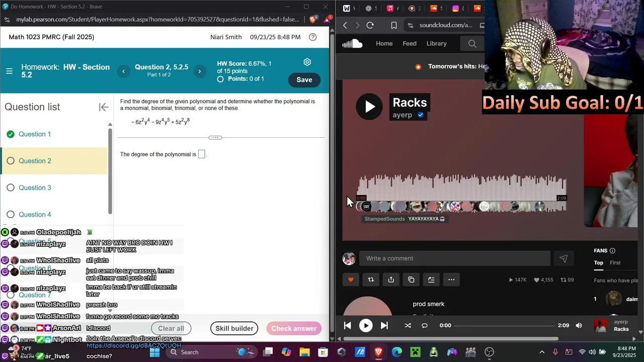This screenshot has height=362, width=644.
Task: Go to next question arrow
Action: click(x=199, y=71)
